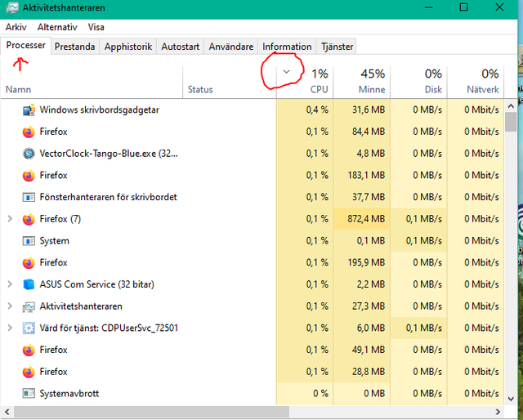
Task: Click the ASUS Com Service blue cube icon
Action: 29,284
